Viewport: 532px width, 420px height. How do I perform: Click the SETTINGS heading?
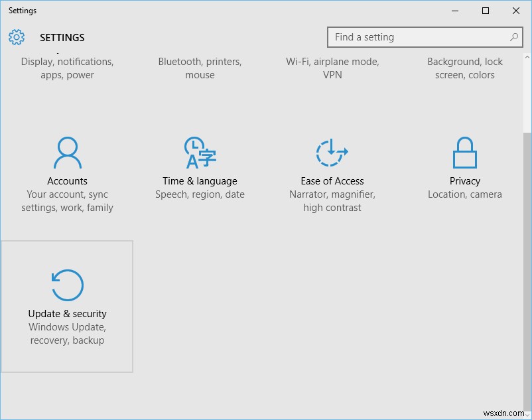click(x=62, y=37)
